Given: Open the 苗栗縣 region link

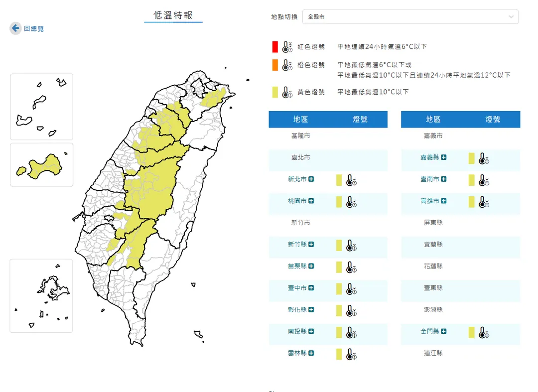Looking at the screenshot, I should pyautogui.click(x=297, y=266).
